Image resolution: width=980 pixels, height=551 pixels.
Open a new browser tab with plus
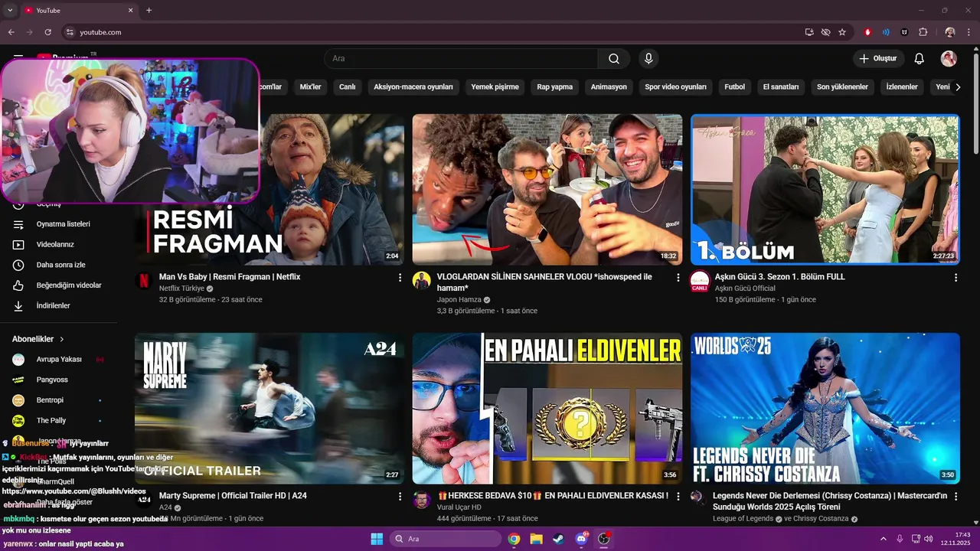click(x=149, y=10)
